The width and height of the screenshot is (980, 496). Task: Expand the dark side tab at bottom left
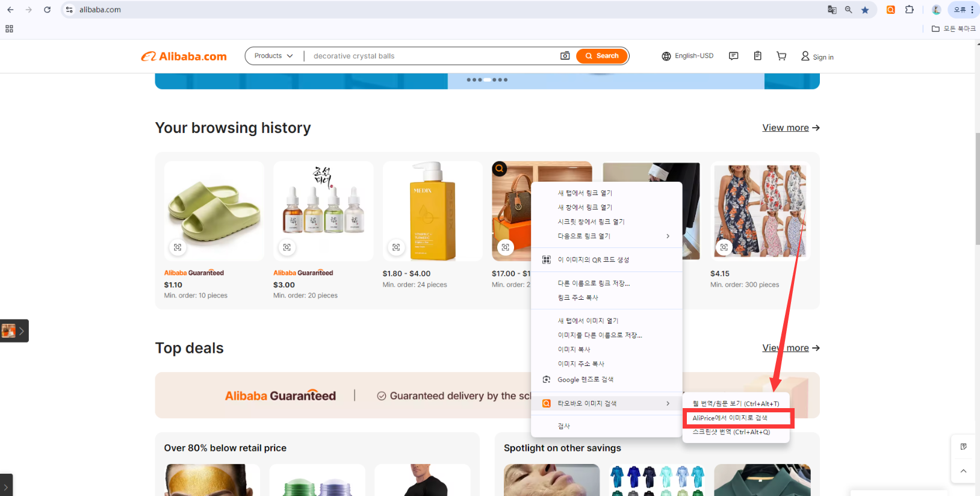6,486
